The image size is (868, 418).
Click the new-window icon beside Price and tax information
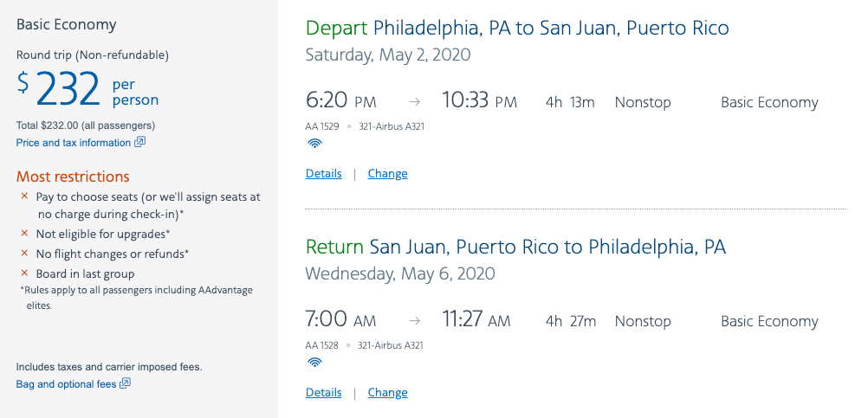(x=139, y=143)
